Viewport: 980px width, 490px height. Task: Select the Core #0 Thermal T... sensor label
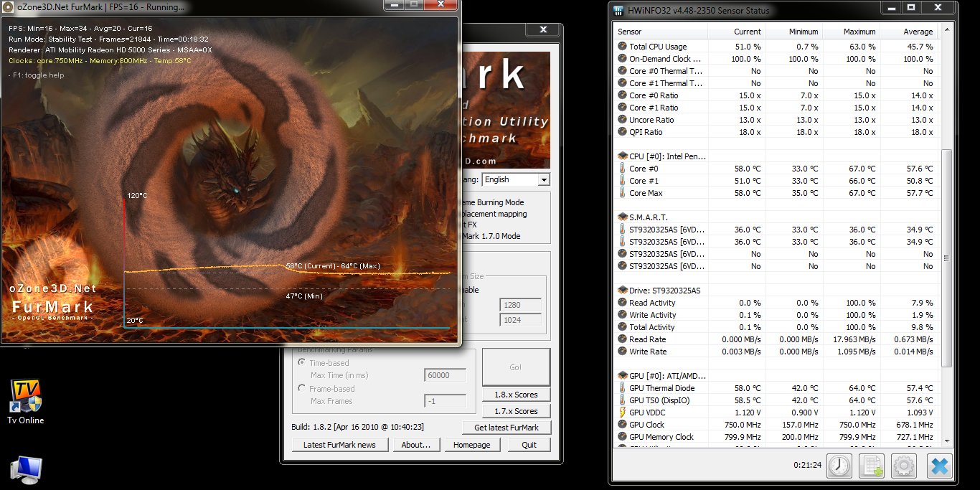click(x=666, y=71)
